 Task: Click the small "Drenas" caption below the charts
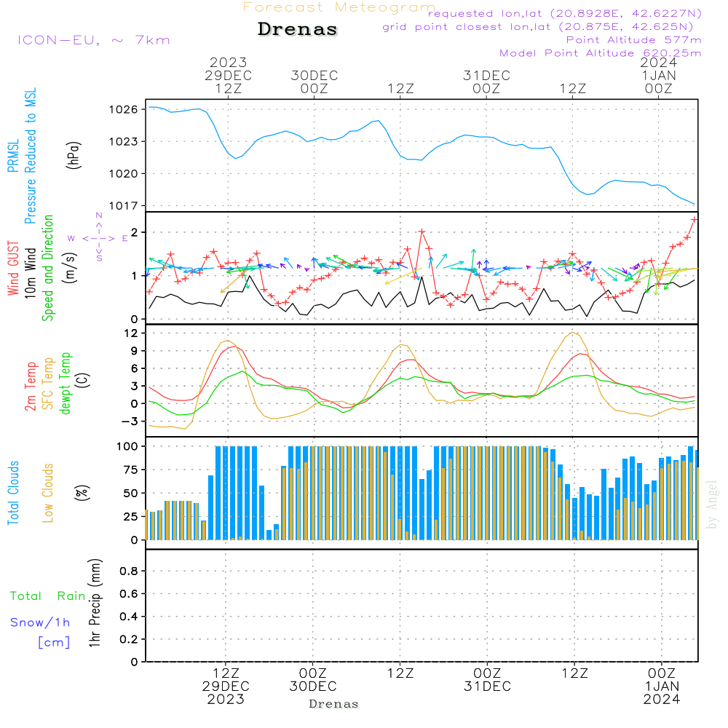pyautogui.click(x=334, y=704)
